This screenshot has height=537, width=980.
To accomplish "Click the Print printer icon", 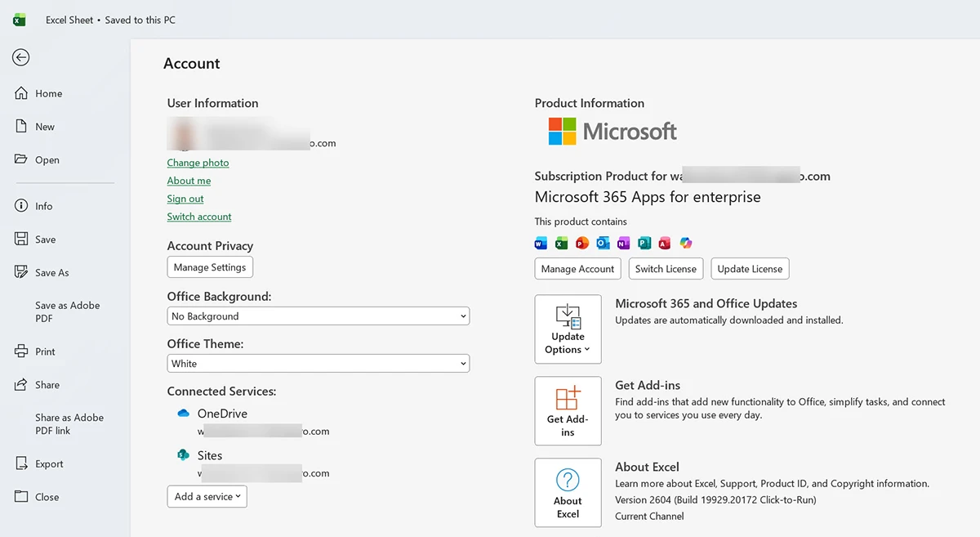I will click(x=21, y=351).
